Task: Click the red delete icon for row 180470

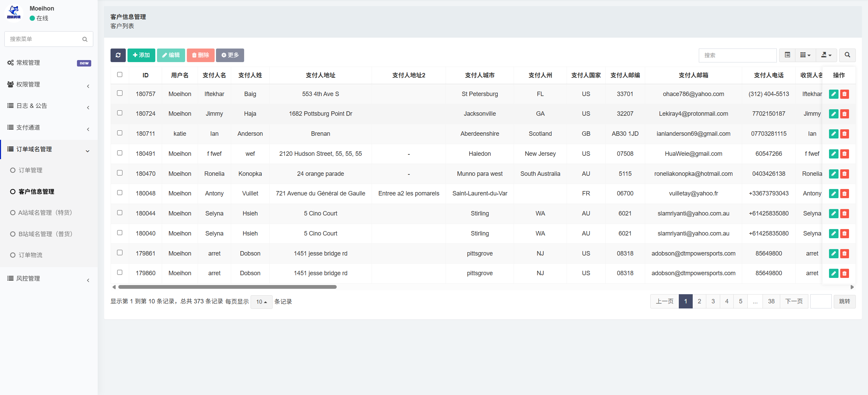Action: 845,174
